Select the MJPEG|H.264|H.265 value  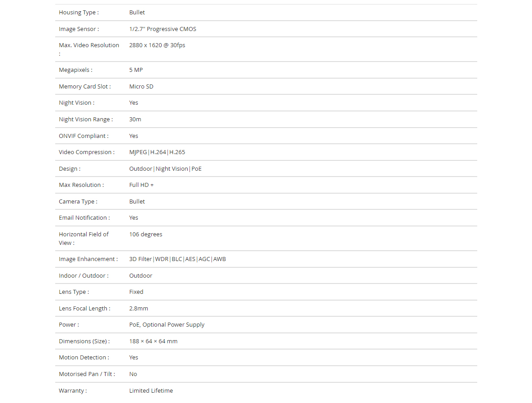pos(157,152)
